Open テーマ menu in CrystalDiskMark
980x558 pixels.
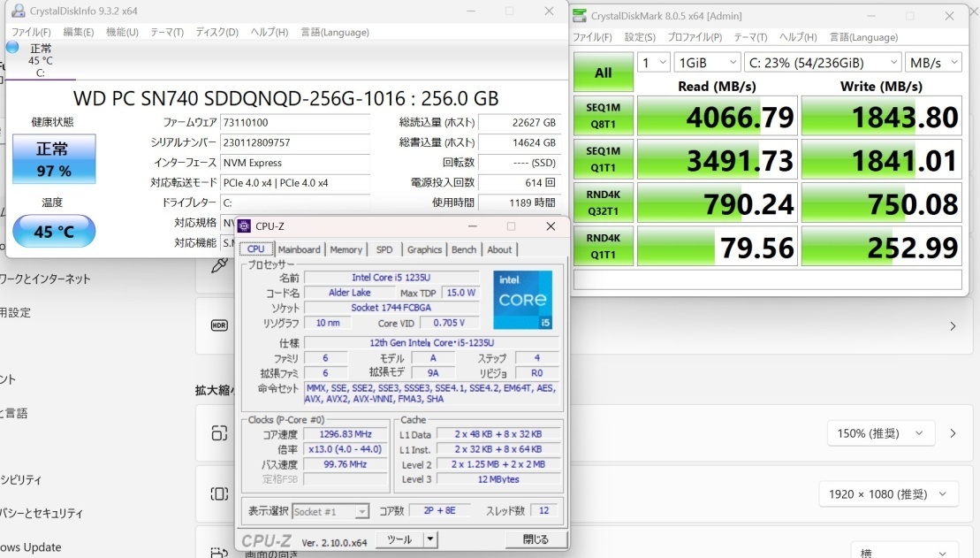click(750, 37)
